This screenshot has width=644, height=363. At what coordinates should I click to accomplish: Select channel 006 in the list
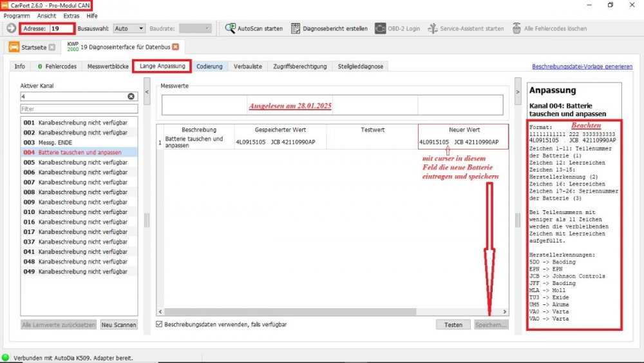click(79, 172)
